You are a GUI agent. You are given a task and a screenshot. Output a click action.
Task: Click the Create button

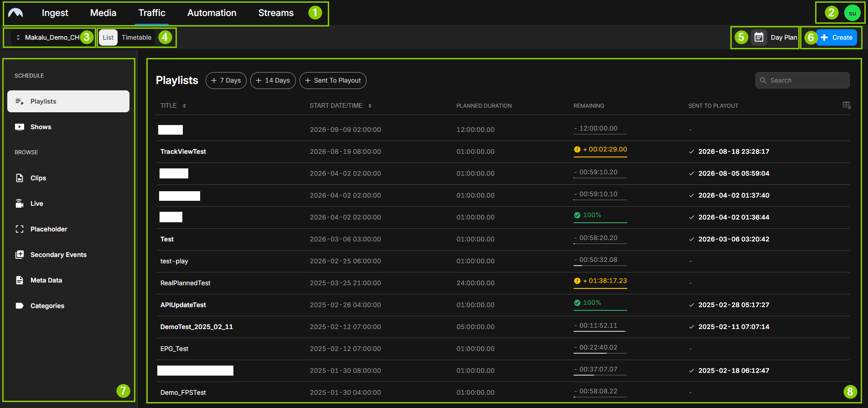[x=836, y=37]
